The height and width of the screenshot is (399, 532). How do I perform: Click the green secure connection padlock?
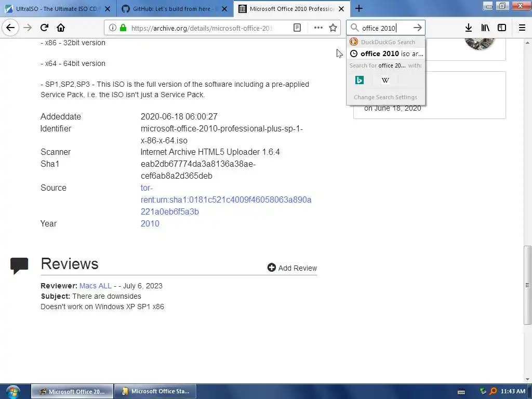point(123,28)
